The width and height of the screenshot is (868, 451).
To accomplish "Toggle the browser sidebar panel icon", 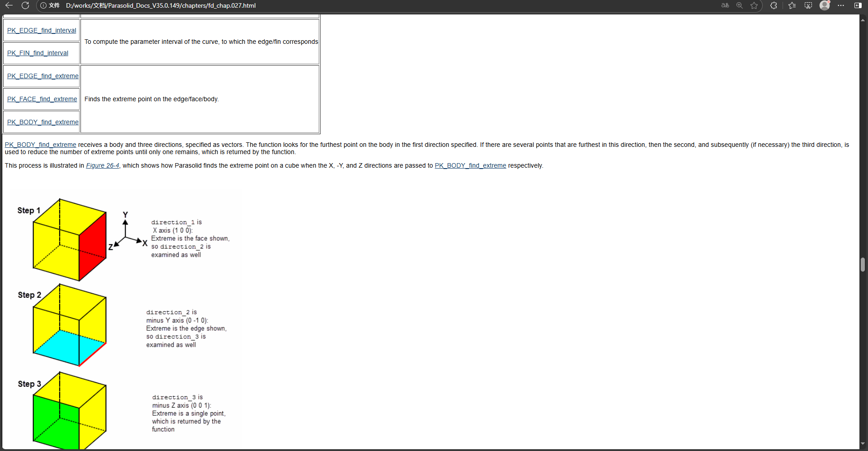I will coord(858,5).
